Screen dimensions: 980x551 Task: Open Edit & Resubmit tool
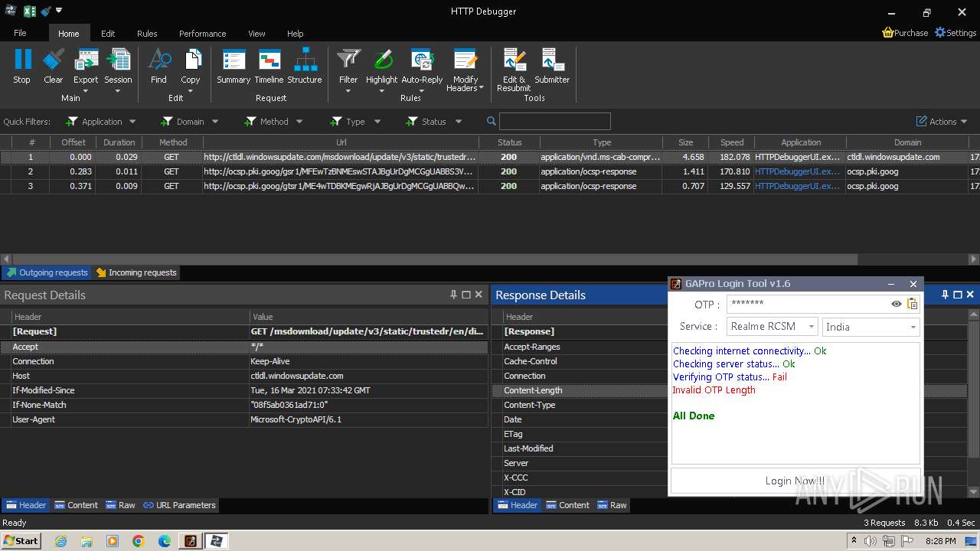(x=514, y=70)
